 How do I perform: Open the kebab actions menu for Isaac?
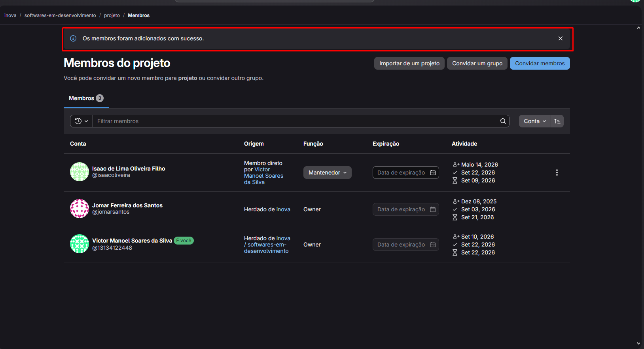click(557, 173)
